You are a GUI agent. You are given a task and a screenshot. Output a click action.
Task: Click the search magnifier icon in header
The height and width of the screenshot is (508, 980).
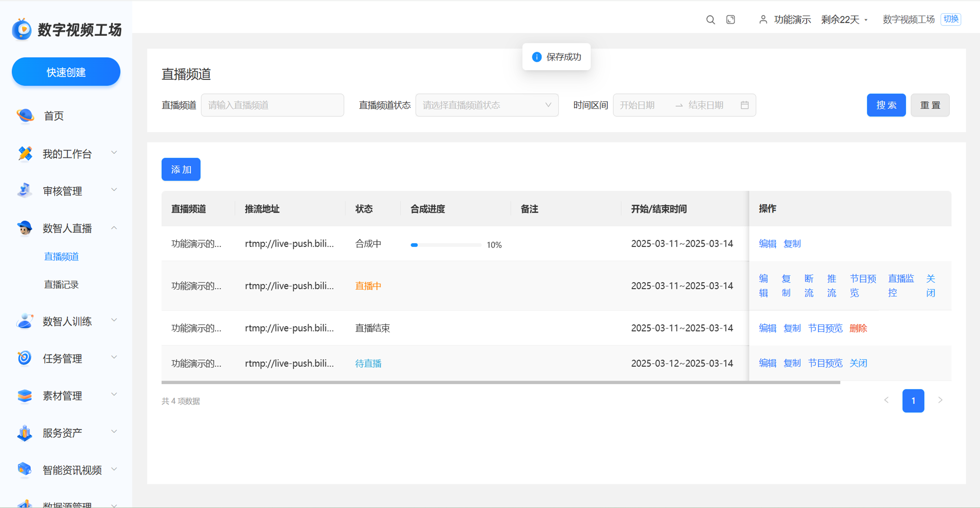pyautogui.click(x=710, y=20)
